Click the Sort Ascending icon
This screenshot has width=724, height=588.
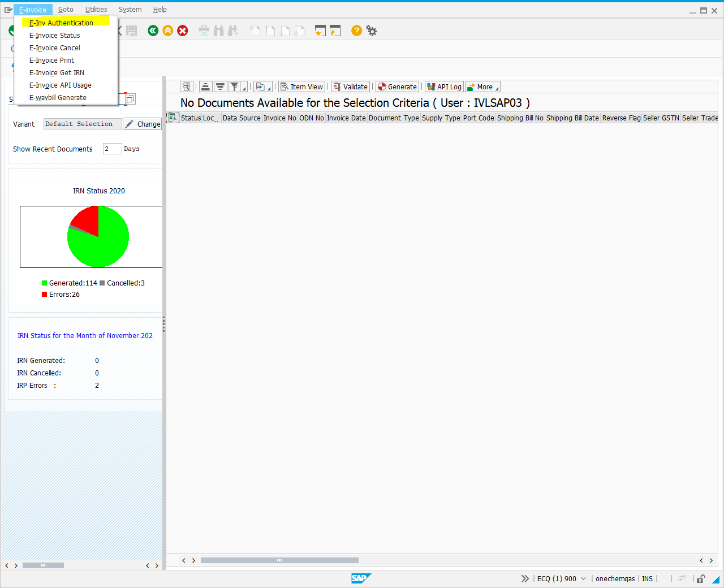[205, 87]
